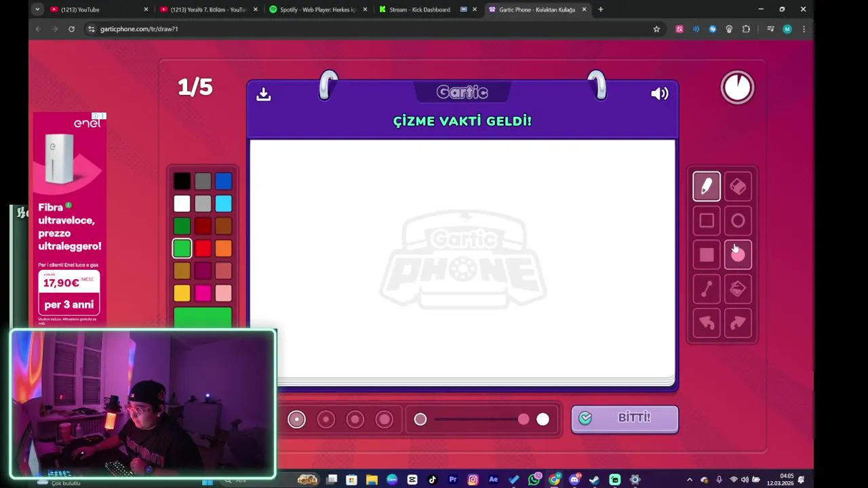Select the filled rectangle shape tool
868x488 pixels.
(706, 255)
